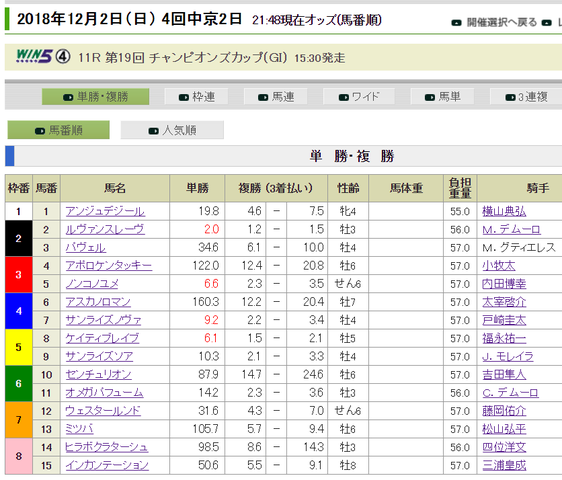The height and width of the screenshot is (480, 562).
Task: Open horse インカンテーション link
Action: tap(107, 466)
